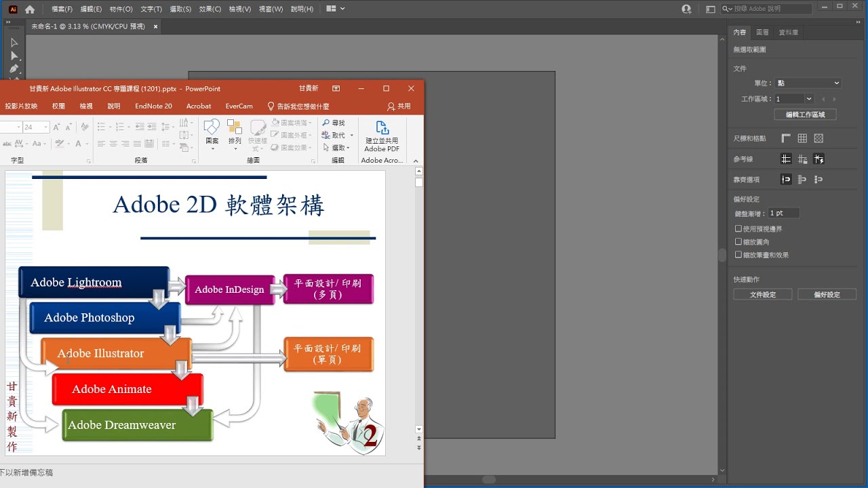868x488 pixels.
Task: Toggle snap to point icon in 靠齊選項
Action: point(786,180)
